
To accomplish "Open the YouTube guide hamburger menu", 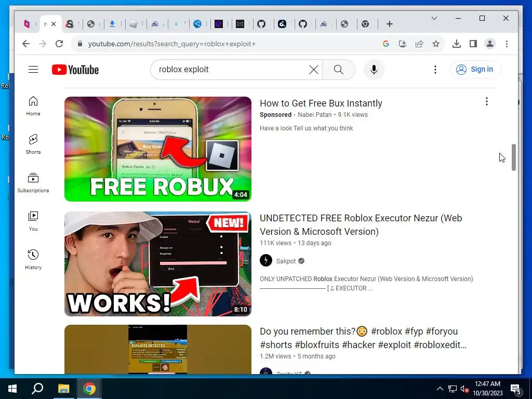I will (33, 70).
